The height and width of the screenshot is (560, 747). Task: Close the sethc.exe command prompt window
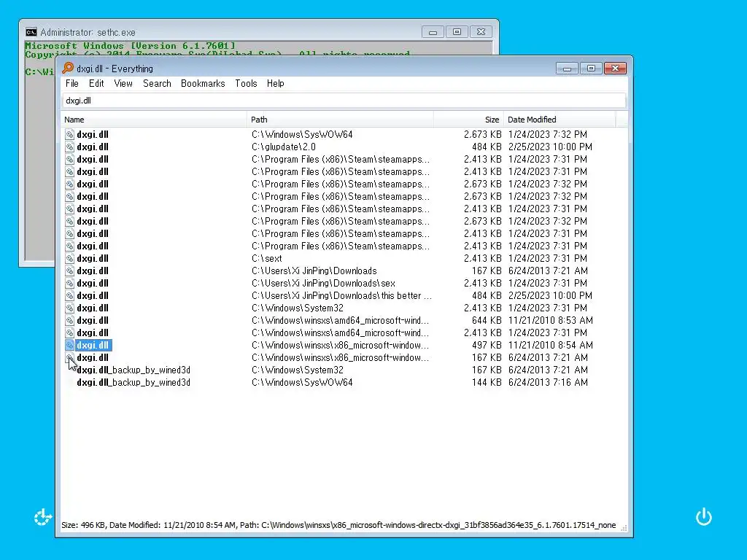tap(481, 32)
